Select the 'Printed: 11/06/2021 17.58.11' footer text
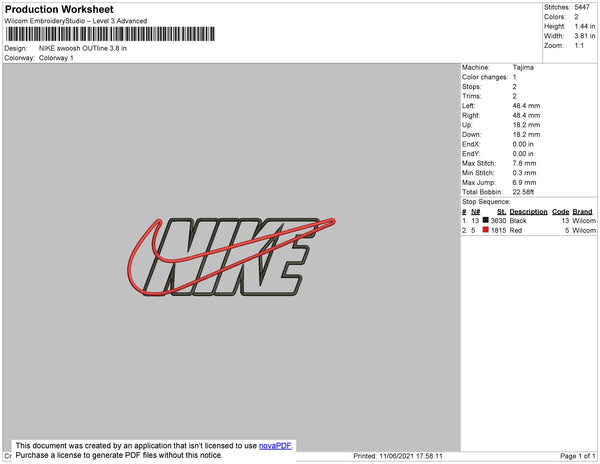 click(398, 456)
